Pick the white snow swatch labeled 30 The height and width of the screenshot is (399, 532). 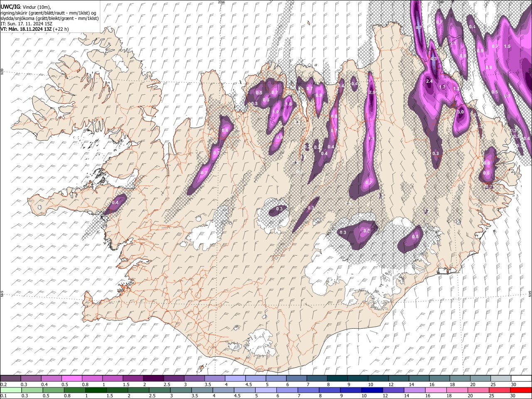tap(521, 379)
